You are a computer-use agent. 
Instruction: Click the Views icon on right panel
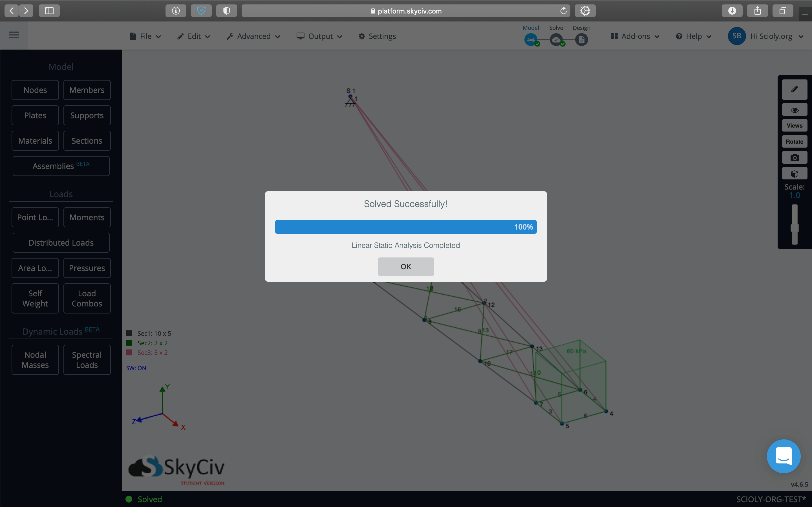tap(794, 126)
